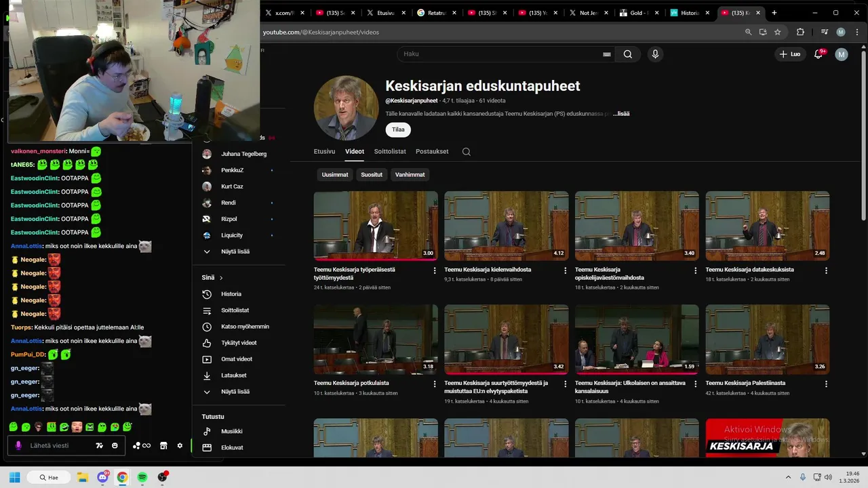The height and width of the screenshot is (488, 868).
Task: Open the on-screen keyboard icon in search box
Action: pyautogui.click(x=607, y=54)
